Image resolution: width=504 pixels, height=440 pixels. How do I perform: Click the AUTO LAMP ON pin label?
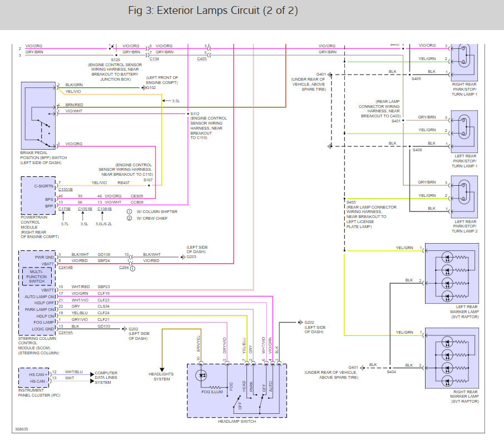(39, 296)
